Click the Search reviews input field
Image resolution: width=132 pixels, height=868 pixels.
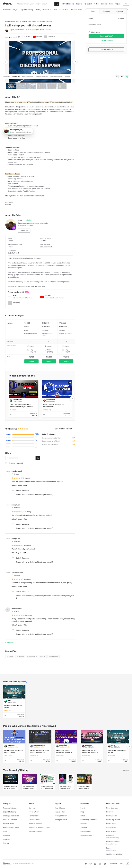[x=20, y=458]
